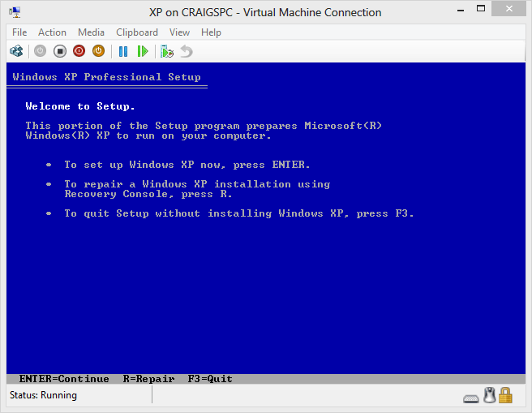The width and height of the screenshot is (532, 413).
Task: Click the greyed Start power icon
Action: pyautogui.click(x=40, y=51)
